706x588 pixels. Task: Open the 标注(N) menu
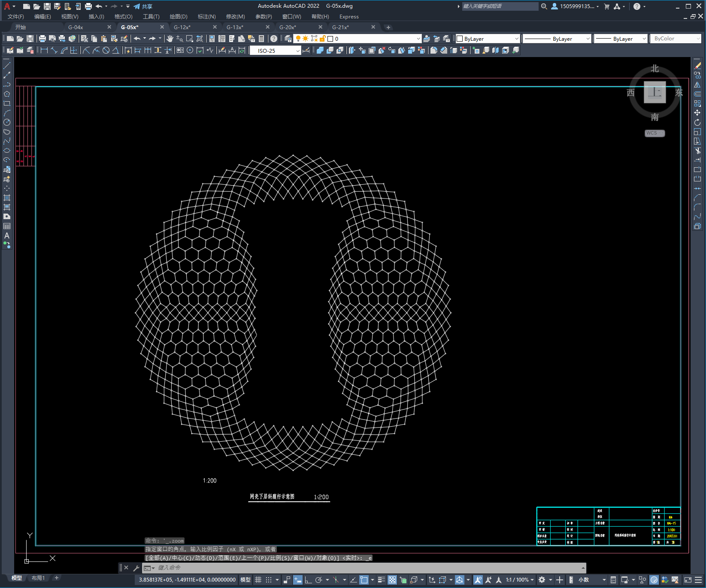206,16
